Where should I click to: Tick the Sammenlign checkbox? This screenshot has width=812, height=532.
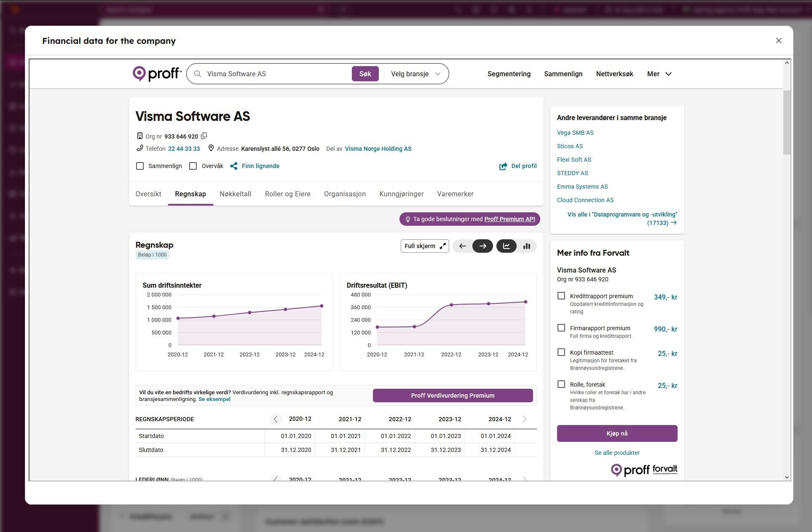click(x=140, y=166)
